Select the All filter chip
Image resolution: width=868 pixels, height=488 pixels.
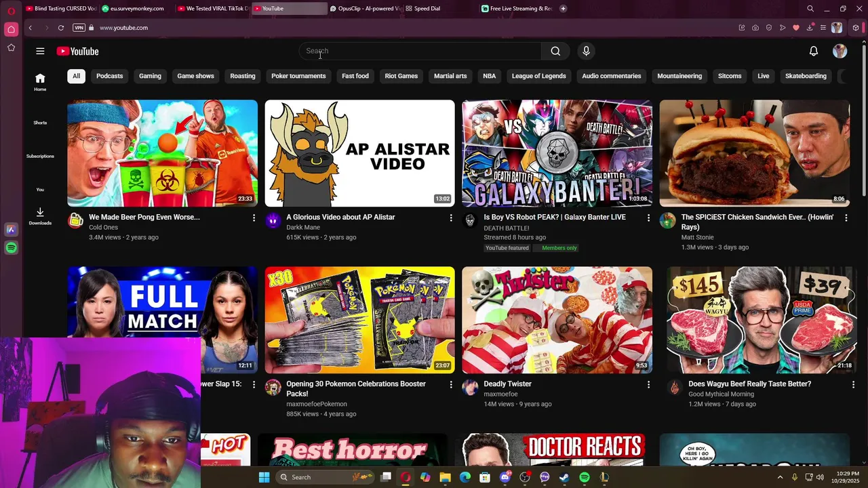(76, 76)
